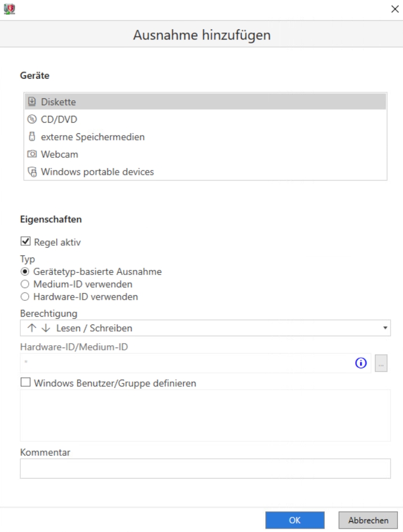
Task: Select Medium-ID verwenden radio option
Action: tap(25, 284)
